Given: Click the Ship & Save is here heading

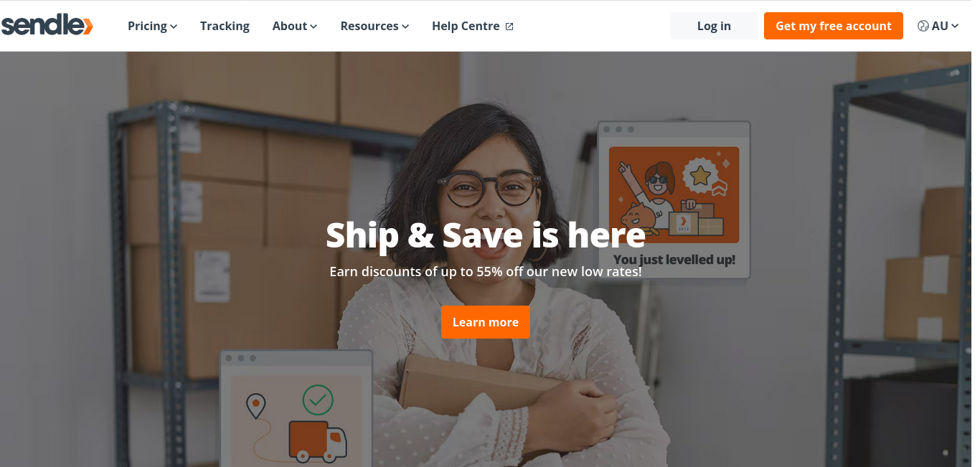Looking at the screenshot, I should coord(486,235).
